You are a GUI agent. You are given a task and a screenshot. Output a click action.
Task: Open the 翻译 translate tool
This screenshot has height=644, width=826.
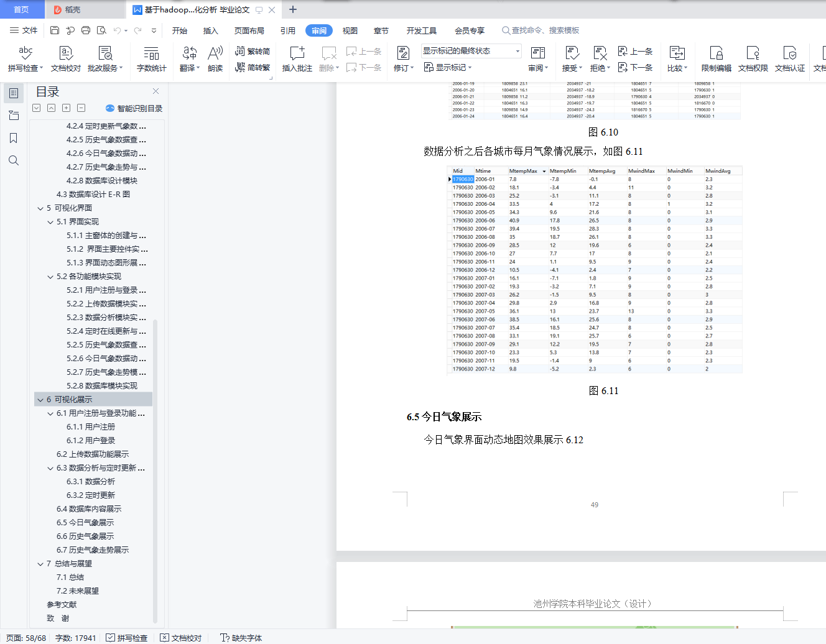coord(190,59)
